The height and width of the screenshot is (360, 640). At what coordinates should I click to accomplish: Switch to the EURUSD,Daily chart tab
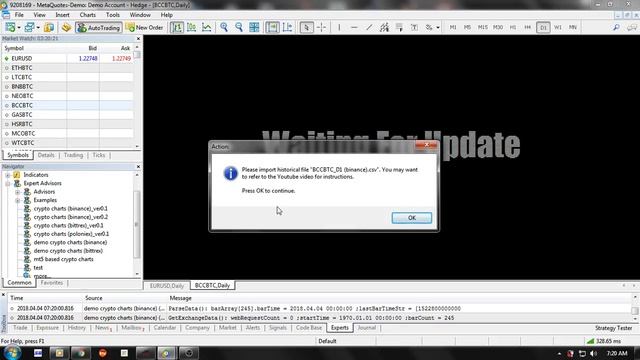pos(167,285)
